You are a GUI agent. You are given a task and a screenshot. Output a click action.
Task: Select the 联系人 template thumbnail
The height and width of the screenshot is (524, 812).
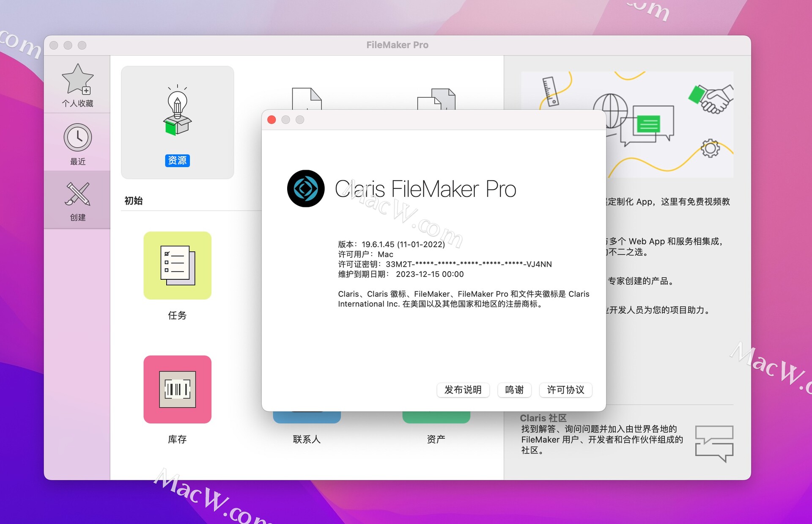pyautogui.click(x=307, y=415)
